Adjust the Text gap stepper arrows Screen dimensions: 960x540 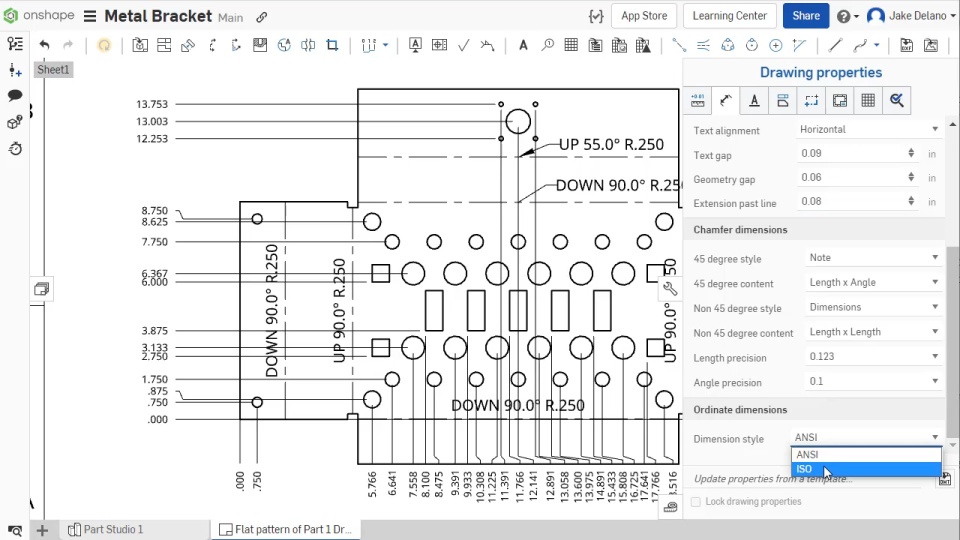tap(911, 153)
